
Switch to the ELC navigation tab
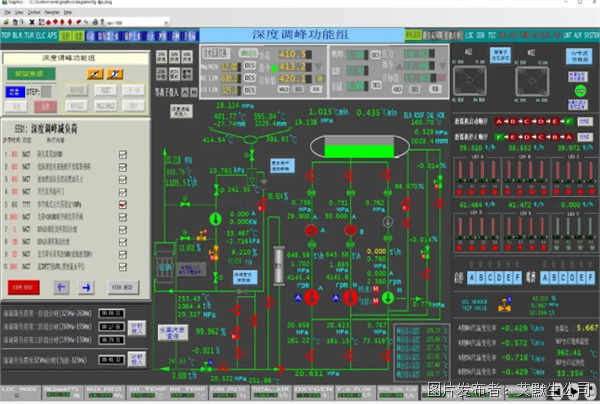pyautogui.click(x=41, y=36)
